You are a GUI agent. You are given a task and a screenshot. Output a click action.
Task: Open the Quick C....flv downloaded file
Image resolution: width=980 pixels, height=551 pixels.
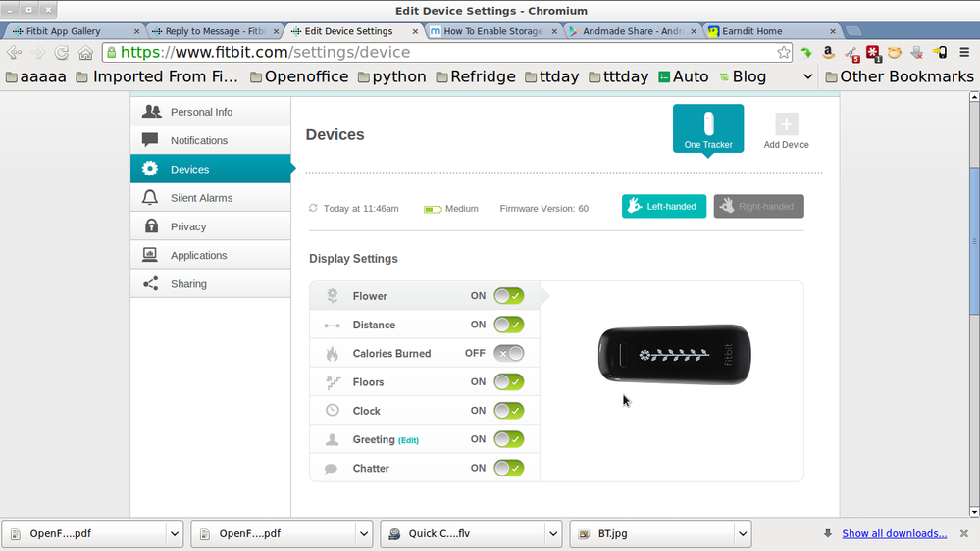click(x=462, y=534)
